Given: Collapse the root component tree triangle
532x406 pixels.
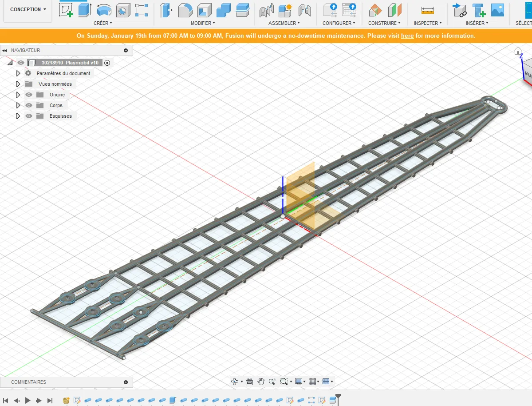Looking at the screenshot, I should 10,63.
